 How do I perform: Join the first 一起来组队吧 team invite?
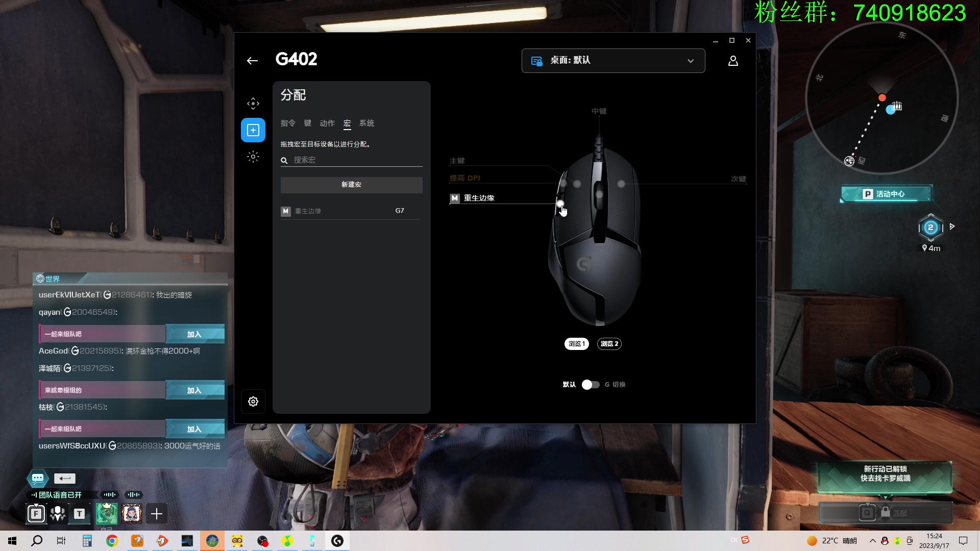(x=195, y=334)
